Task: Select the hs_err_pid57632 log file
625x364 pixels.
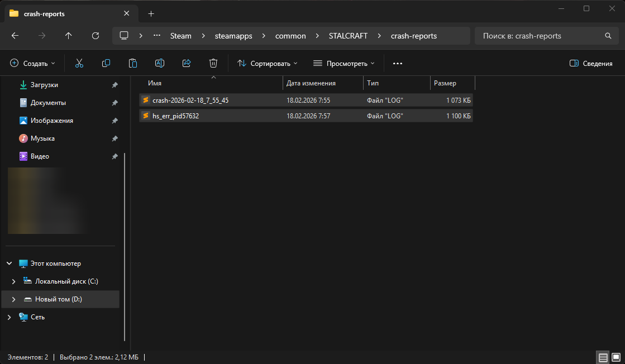Action: pyautogui.click(x=175, y=116)
